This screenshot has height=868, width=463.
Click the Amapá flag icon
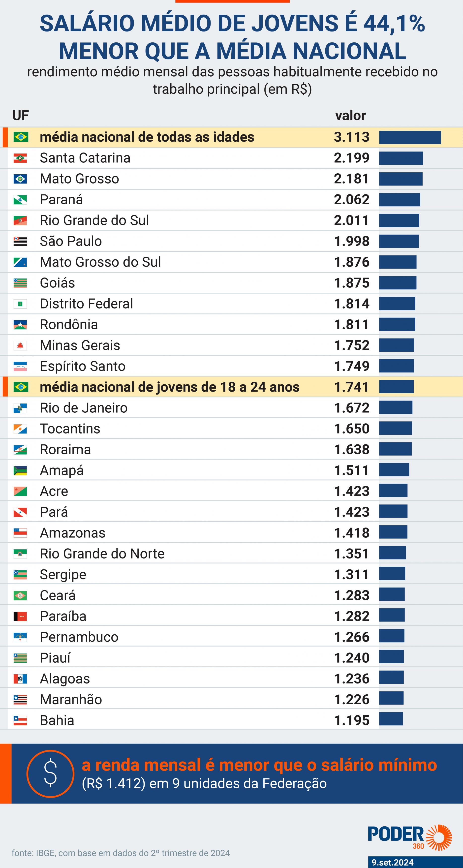click(20, 470)
